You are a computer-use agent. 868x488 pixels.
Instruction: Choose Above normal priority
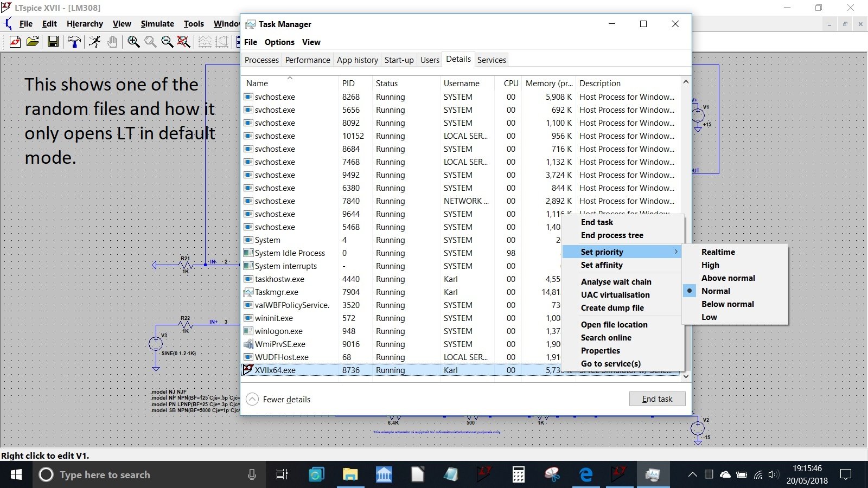[728, 278]
